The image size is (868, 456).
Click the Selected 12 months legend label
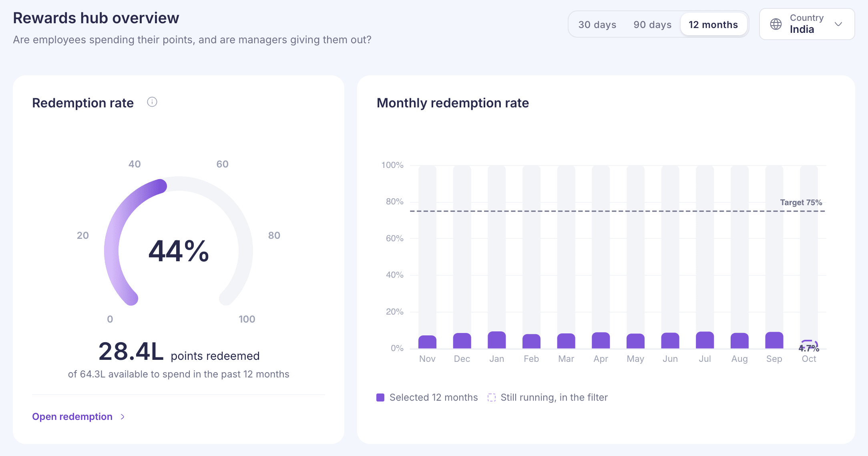click(x=434, y=397)
